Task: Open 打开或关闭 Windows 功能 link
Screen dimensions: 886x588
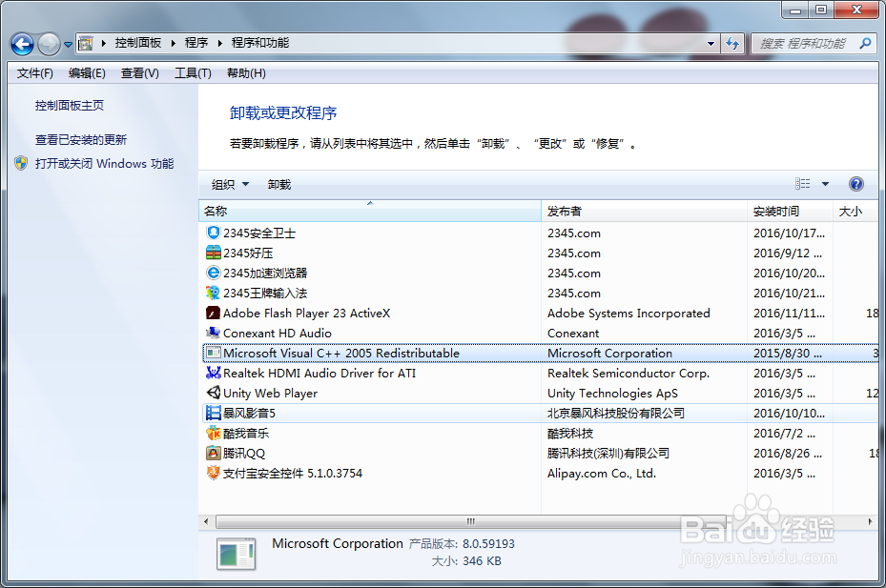Action: point(104,163)
